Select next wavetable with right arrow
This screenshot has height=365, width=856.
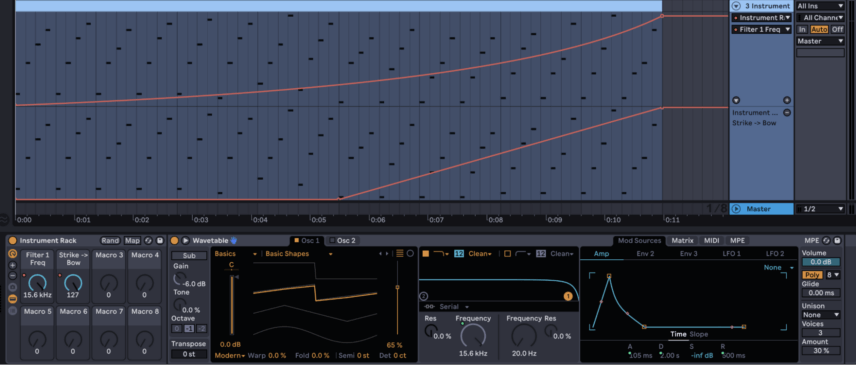tap(388, 254)
